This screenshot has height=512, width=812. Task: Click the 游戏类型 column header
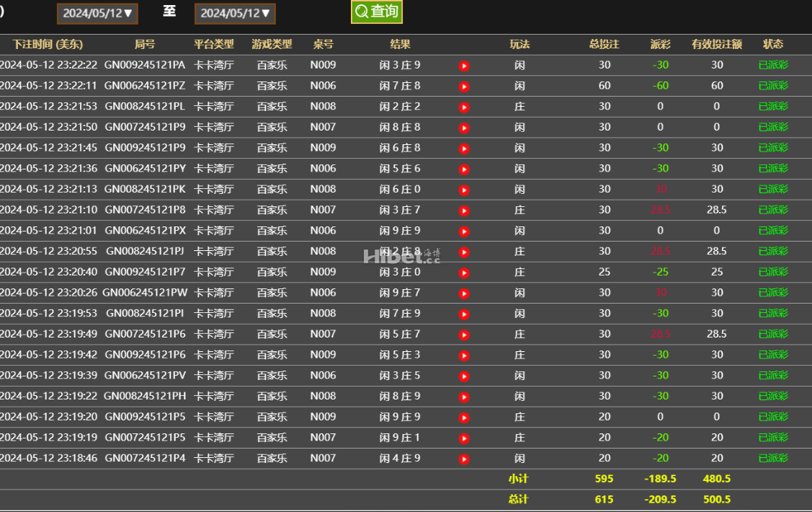(x=272, y=45)
